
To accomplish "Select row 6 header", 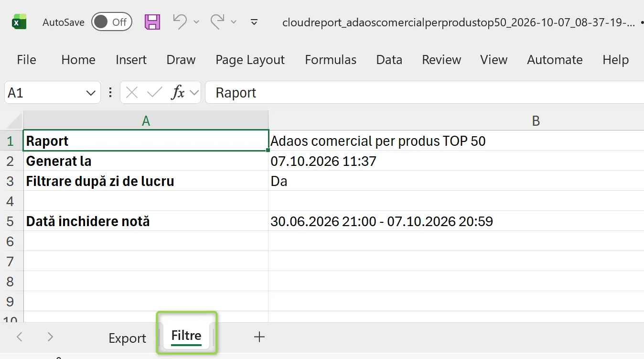I will 11,241.
